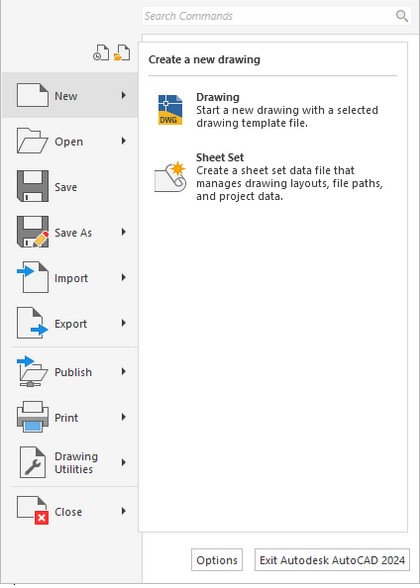
Task: Click the Save floppy disk icon
Action: (x=33, y=186)
